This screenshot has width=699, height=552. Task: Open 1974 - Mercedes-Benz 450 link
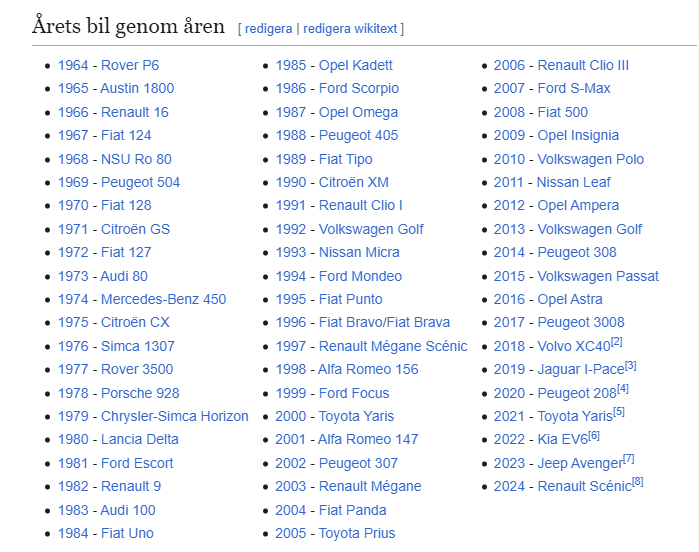[x=142, y=299]
